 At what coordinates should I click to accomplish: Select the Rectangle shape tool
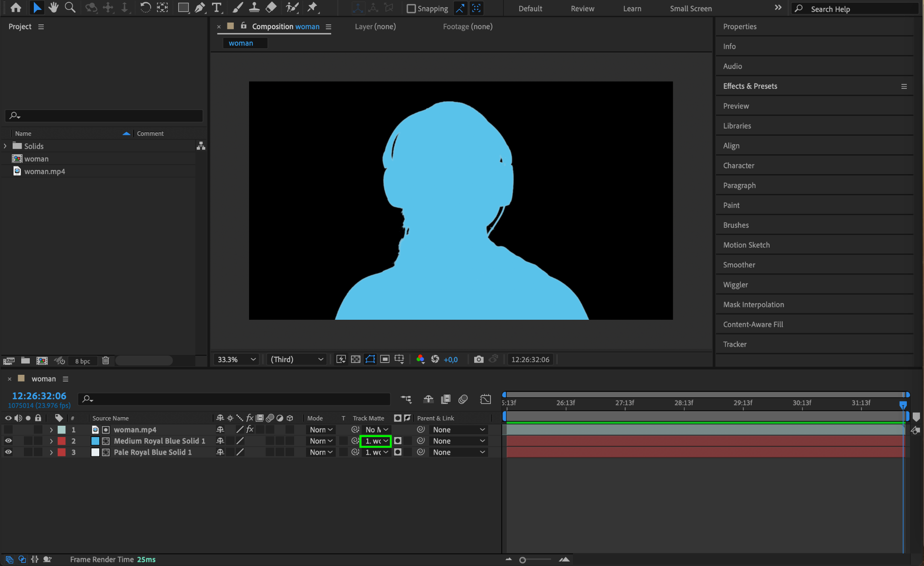tap(183, 8)
